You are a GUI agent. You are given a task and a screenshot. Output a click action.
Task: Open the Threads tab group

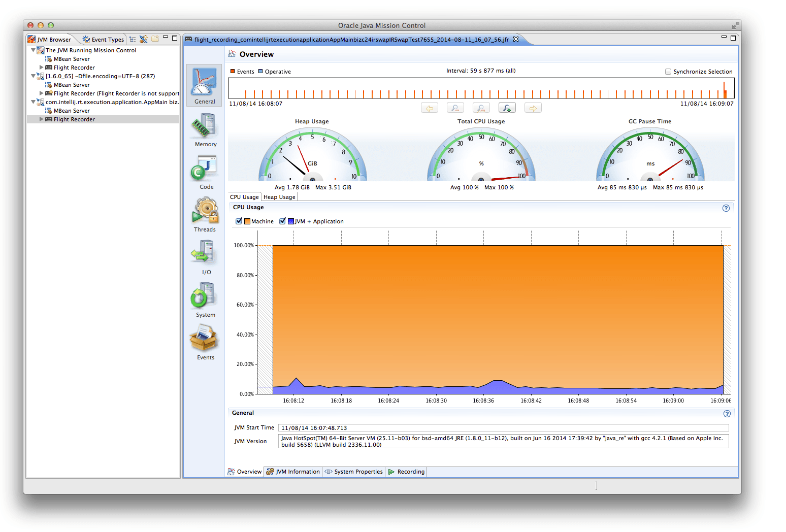[204, 214]
